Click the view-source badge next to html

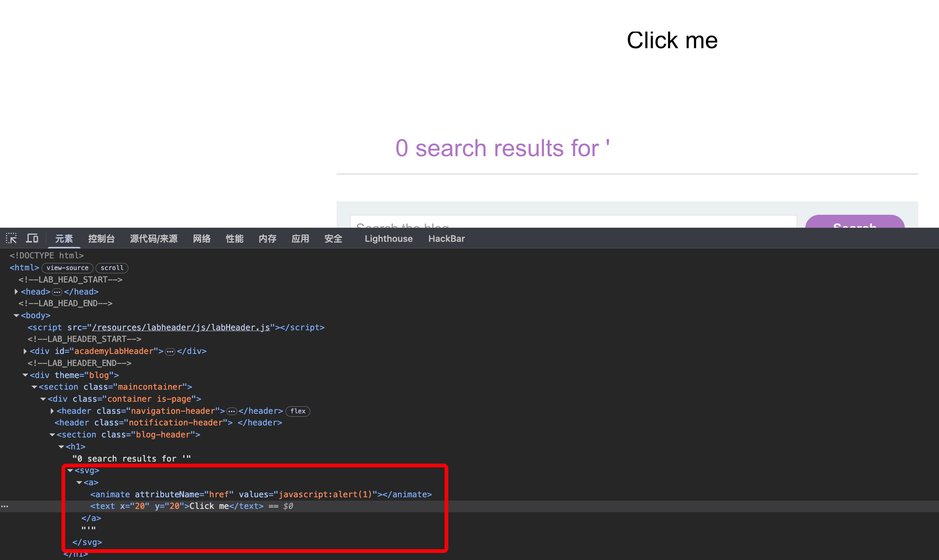pos(67,268)
